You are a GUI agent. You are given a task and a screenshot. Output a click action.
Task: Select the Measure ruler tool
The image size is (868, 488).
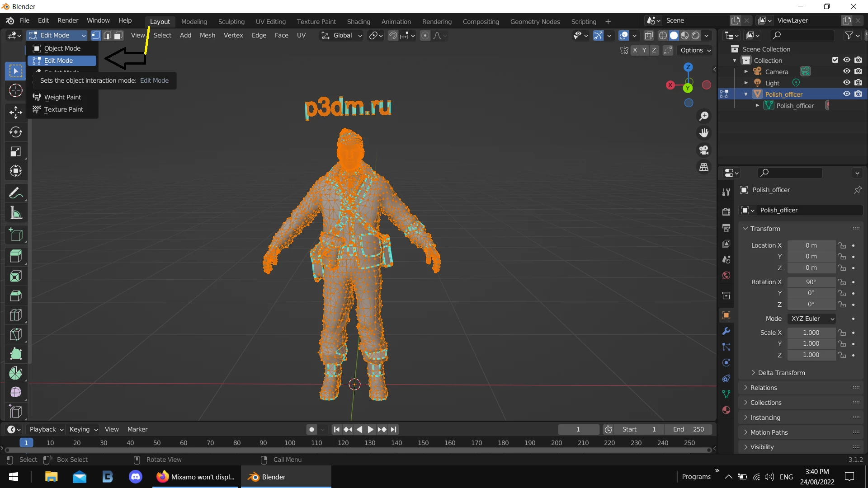tap(16, 213)
